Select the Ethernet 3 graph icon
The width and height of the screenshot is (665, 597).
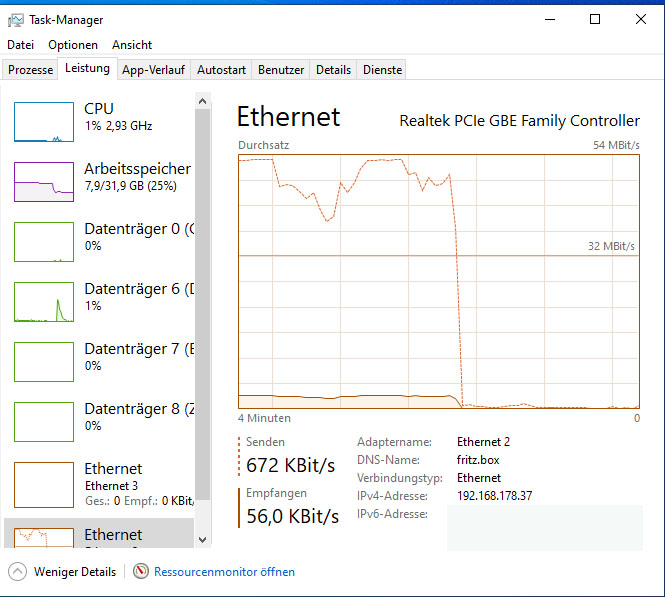click(44, 483)
